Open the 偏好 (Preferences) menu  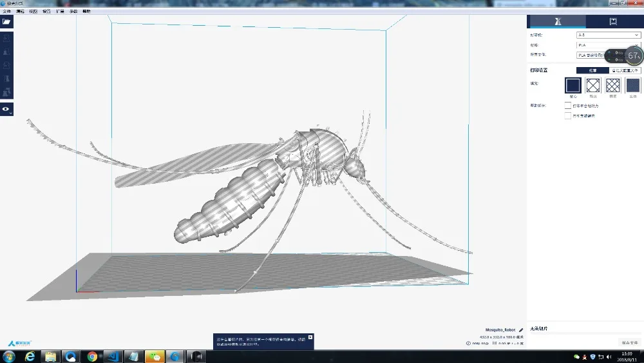point(73,12)
